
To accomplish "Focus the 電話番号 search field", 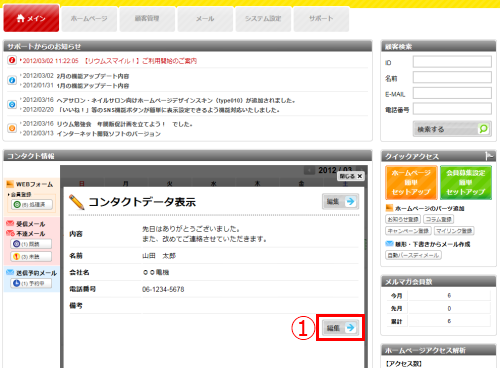I will (452, 109).
